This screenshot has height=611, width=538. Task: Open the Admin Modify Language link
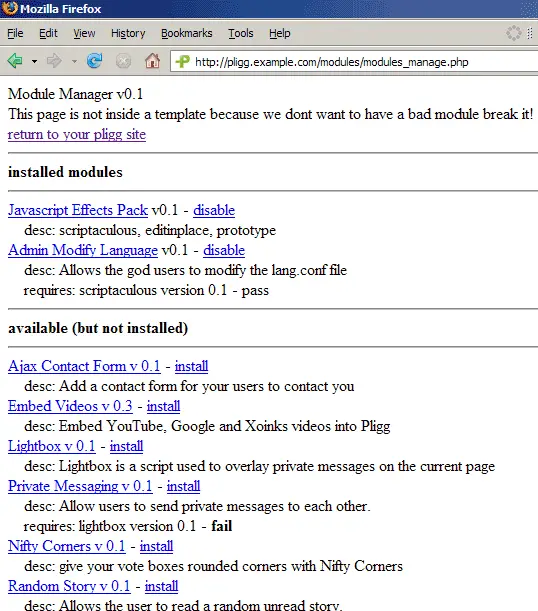(x=83, y=250)
